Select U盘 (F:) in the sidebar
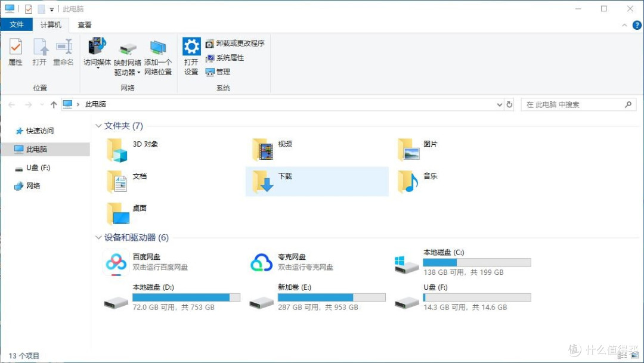 32,167
